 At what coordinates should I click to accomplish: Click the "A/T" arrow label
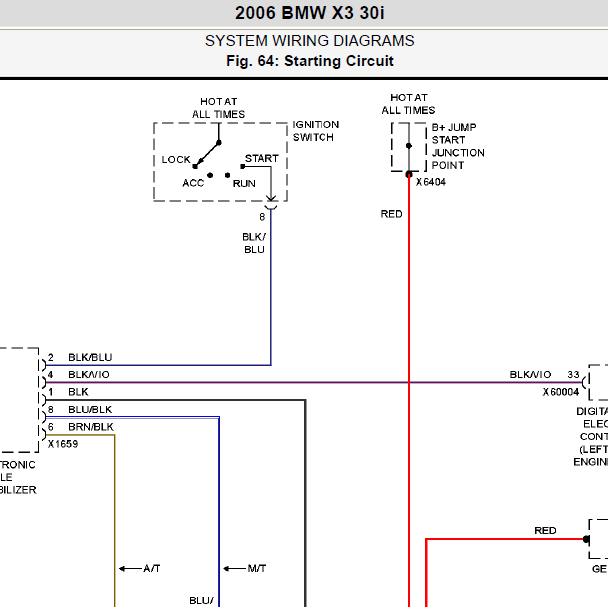152,569
